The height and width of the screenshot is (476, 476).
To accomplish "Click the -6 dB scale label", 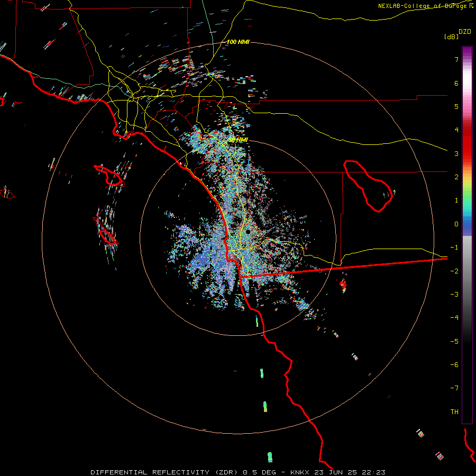I will click(454, 364).
